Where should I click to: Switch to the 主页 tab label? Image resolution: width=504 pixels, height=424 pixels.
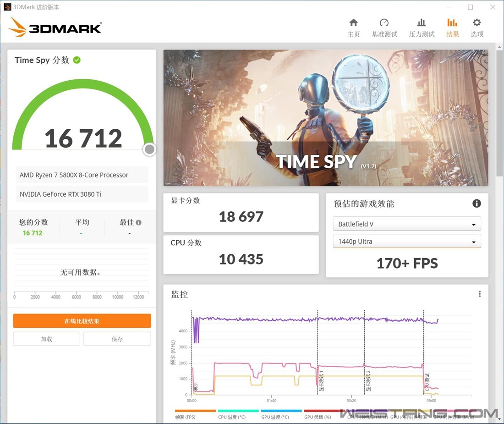(x=353, y=34)
